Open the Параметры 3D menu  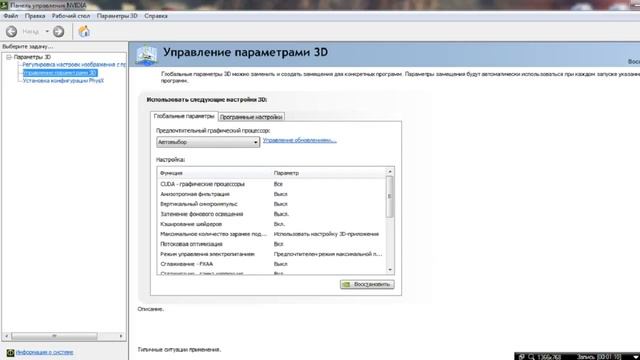coord(117,16)
